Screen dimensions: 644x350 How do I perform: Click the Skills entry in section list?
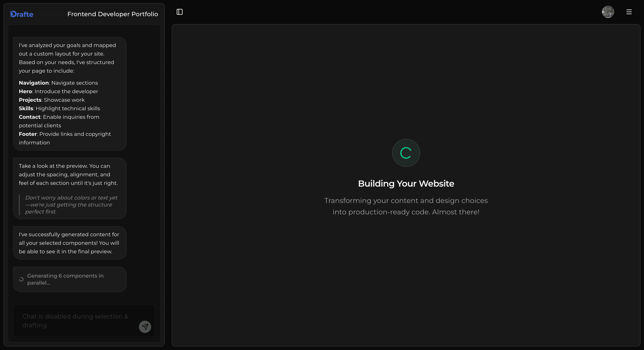pyautogui.click(x=26, y=108)
